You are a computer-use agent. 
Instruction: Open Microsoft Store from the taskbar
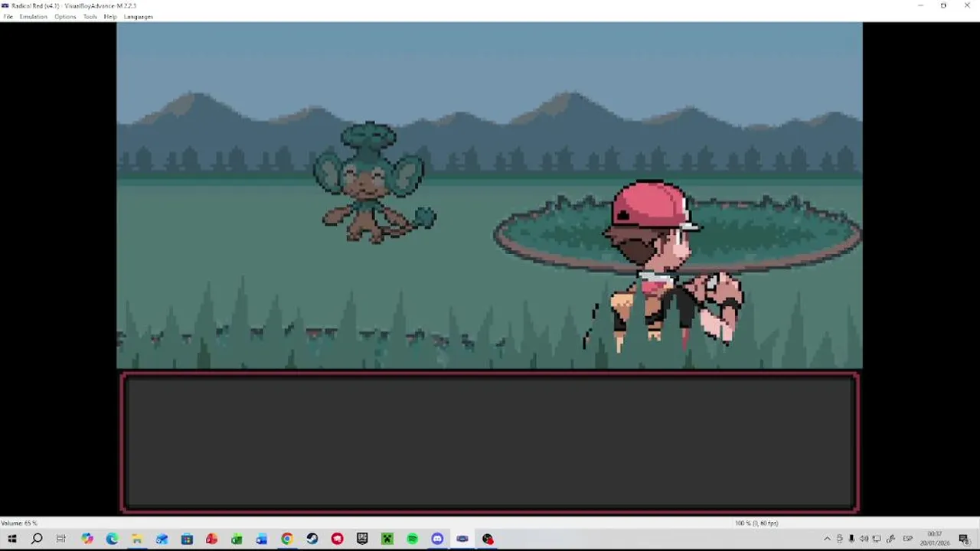tap(187, 539)
